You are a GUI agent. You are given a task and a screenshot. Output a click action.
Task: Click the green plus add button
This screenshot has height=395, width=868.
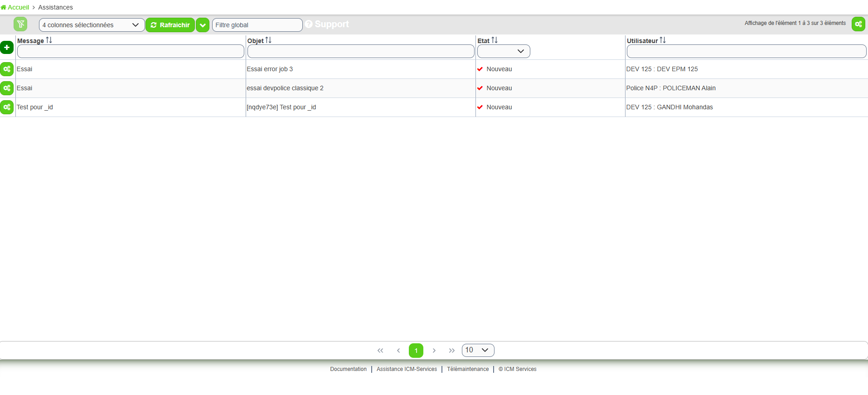(x=7, y=47)
